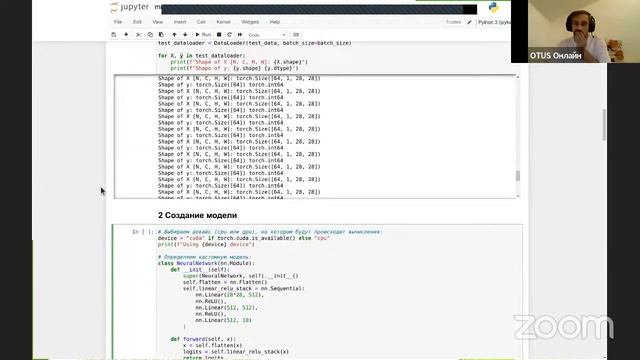
Task: Click the print(f"Using {device} device") line
Action: tap(206, 244)
